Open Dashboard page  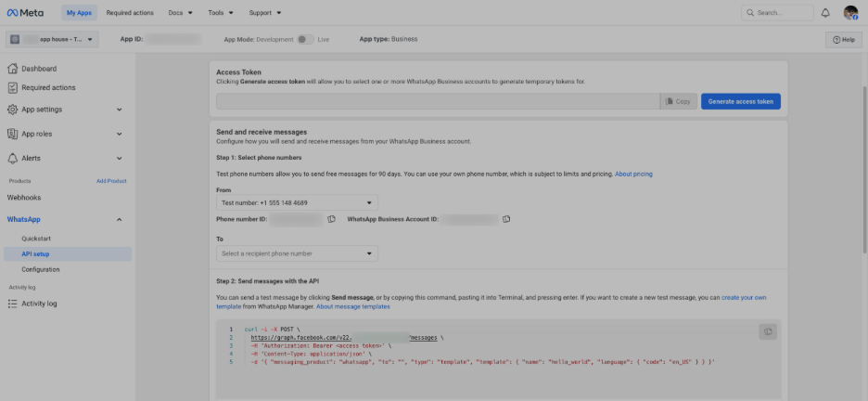[39, 69]
